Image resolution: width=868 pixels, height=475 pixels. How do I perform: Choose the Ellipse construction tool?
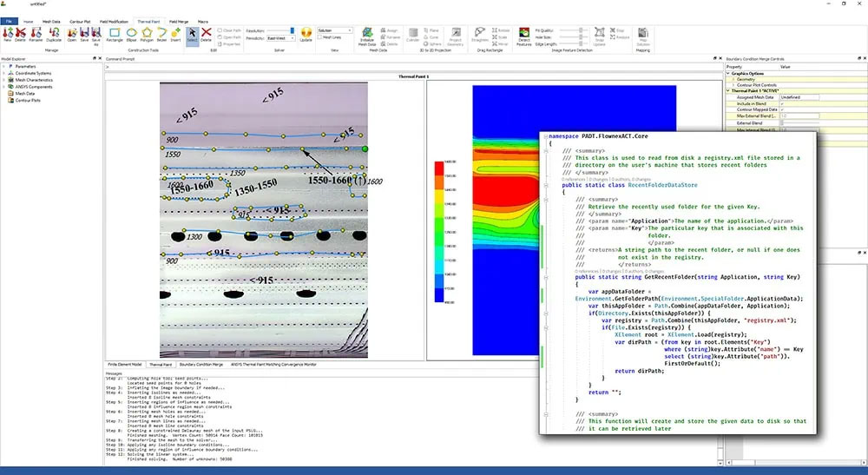coord(131,35)
